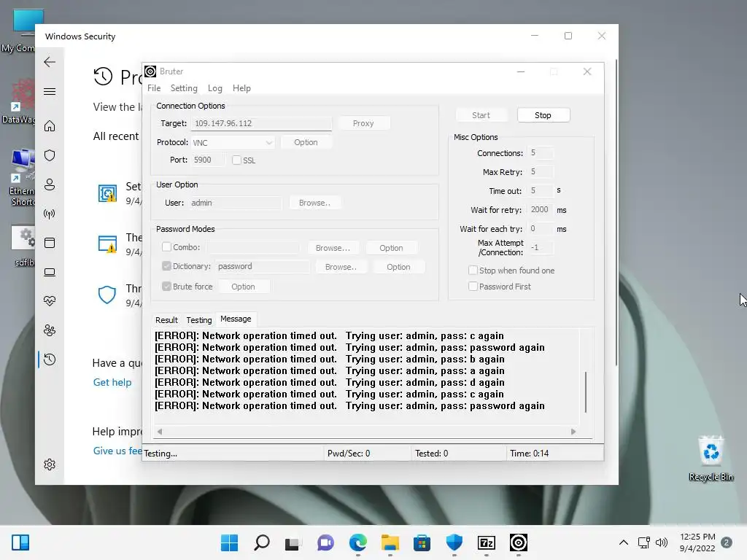The height and width of the screenshot is (560, 747).
Task: Open the Help menu in Bruter
Action: (x=241, y=88)
